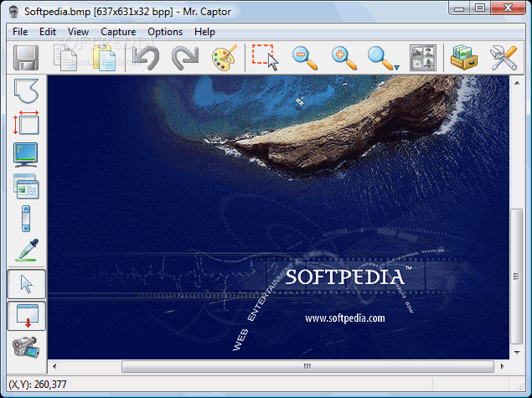
Task: Open the zoom level dropdown arrow
Action: click(x=396, y=67)
